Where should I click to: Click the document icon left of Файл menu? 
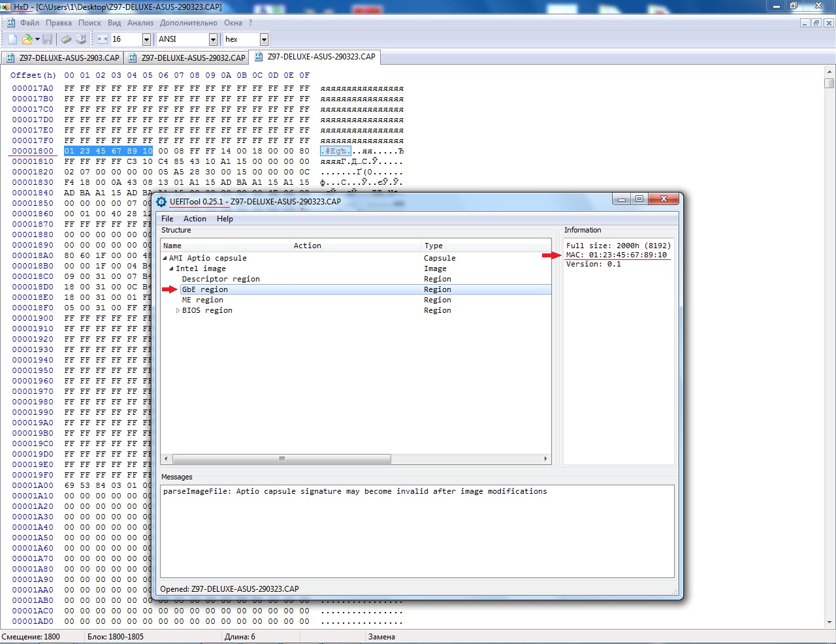11,22
